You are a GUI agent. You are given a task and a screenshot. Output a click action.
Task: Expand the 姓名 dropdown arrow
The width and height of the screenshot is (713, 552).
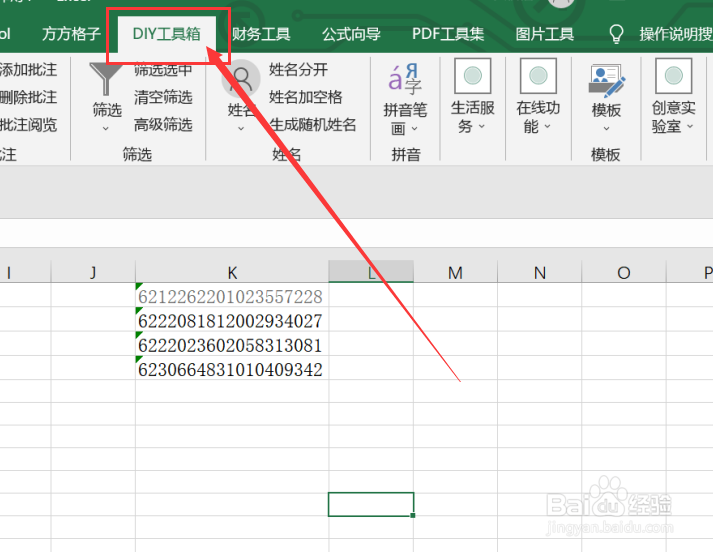pos(241,129)
